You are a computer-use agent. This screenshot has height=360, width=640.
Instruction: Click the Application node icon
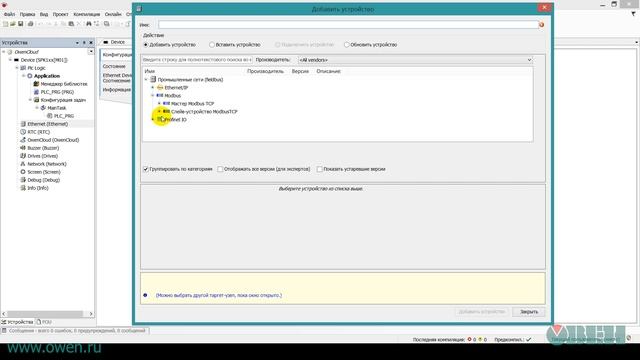click(30, 76)
